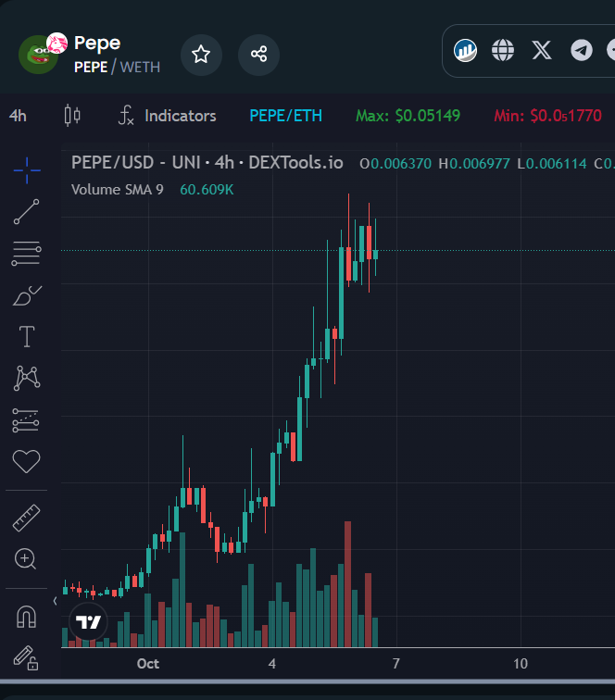Click the Pepe frog token logo
615x700 pixels.
pyautogui.click(x=38, y=56)
